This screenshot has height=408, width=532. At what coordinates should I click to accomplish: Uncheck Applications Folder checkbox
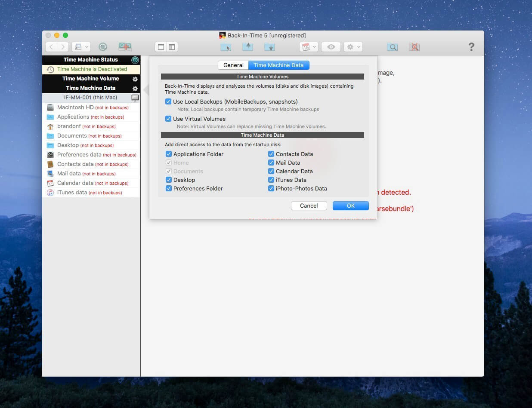[x=169, y=154]
